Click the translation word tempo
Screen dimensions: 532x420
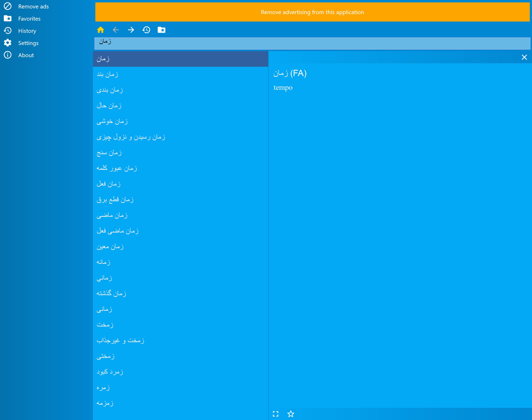pyautogui.click(x=283, y=87)
